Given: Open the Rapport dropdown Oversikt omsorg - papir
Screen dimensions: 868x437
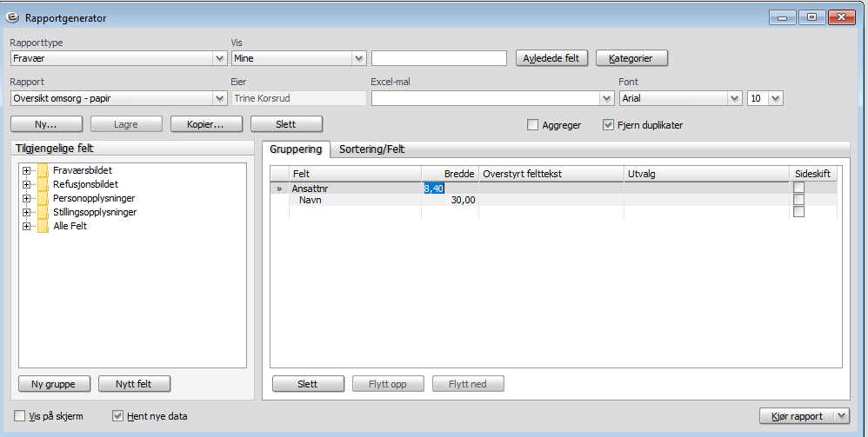Looking at the screenshot, I should click(220, 98).
